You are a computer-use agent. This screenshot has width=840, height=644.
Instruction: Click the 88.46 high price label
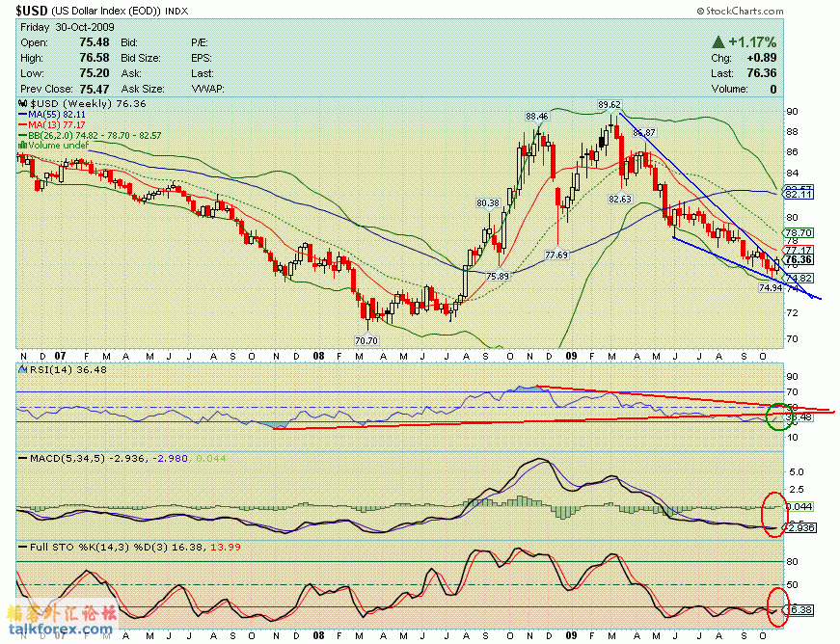[537, 116]
